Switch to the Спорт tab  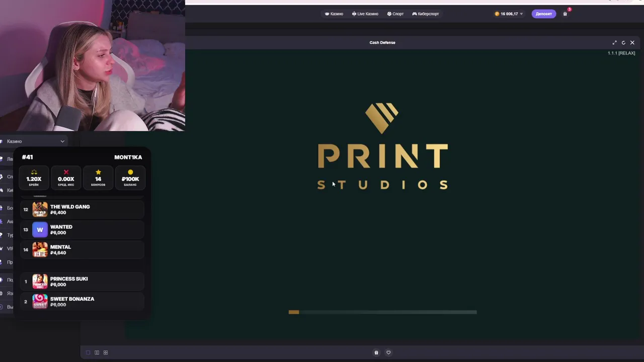click(395, 14)
